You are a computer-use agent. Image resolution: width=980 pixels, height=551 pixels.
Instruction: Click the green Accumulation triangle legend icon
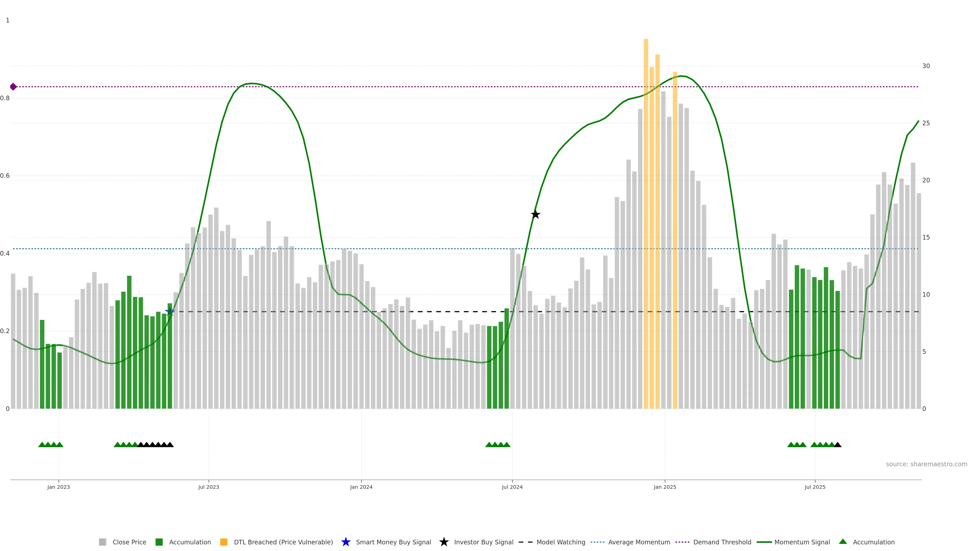click(x=843, y=542)
